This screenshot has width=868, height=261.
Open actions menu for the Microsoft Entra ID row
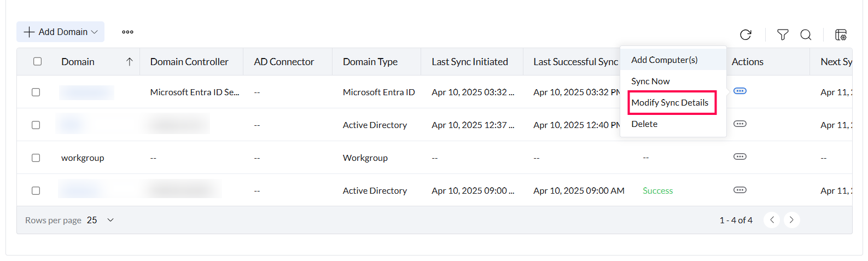pyautogui.click(x=739, y=91)
